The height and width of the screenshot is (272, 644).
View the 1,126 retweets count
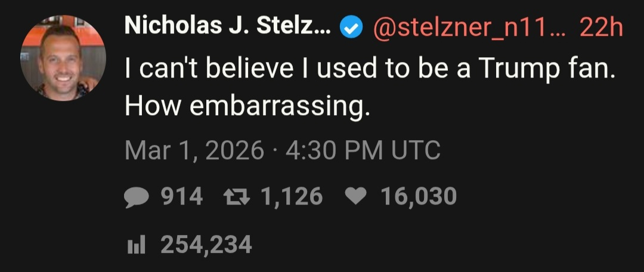pos(292,196)
